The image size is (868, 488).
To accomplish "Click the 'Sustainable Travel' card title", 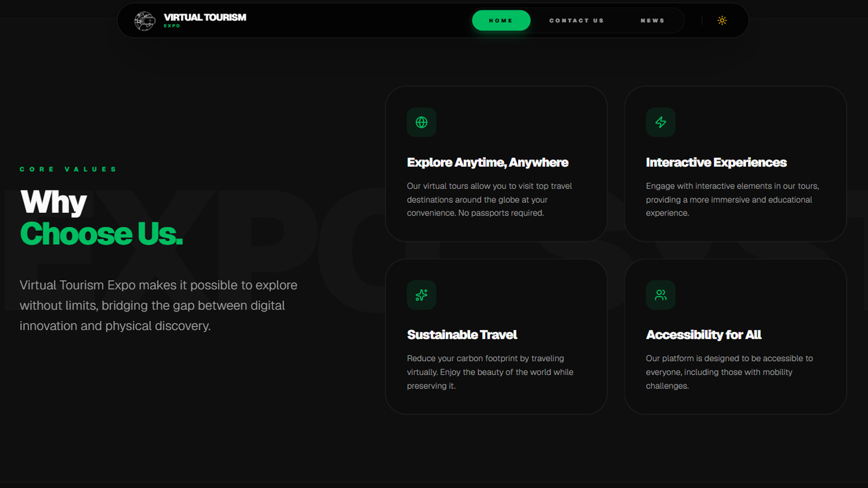I will (462, 335).
